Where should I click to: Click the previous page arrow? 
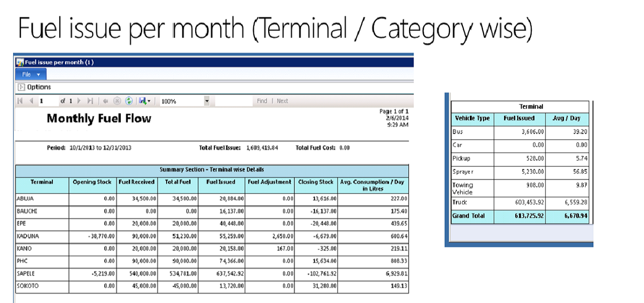(x=31, y=101)
